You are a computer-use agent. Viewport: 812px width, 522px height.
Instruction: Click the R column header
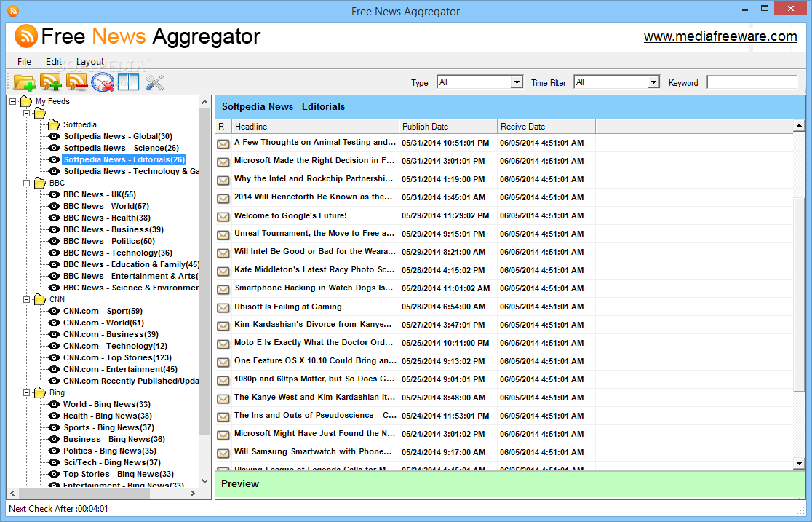[223, 127]
